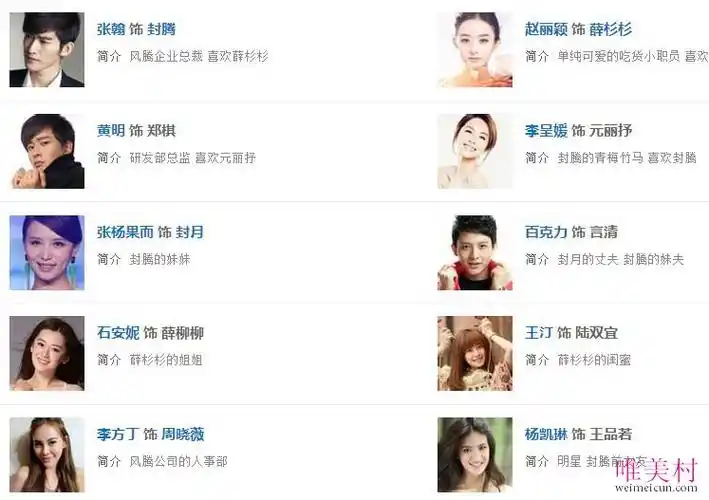
Task: Open the 张杨果而 name link
Action: pos(125,232)
